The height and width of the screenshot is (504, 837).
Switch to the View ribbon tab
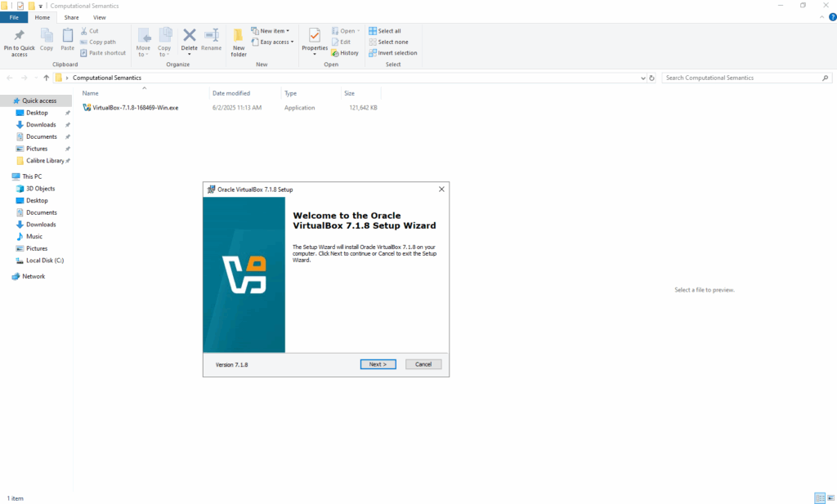coord(99,18)
